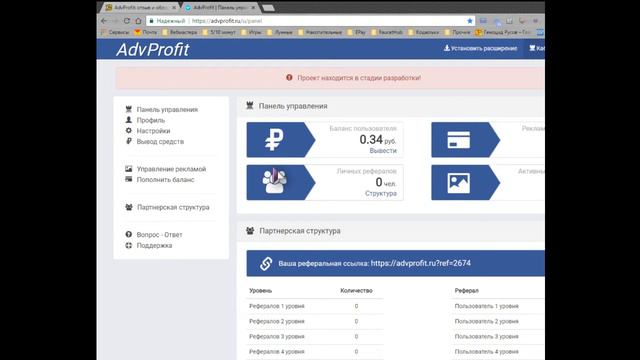
Task: Click the referrals people tile icon
Action: [274, 181]
